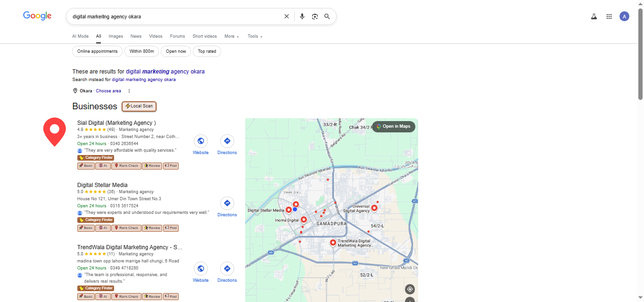Start voice search with the microphone icon
This screenshot has height=302, width=644.
pos(302,16)
